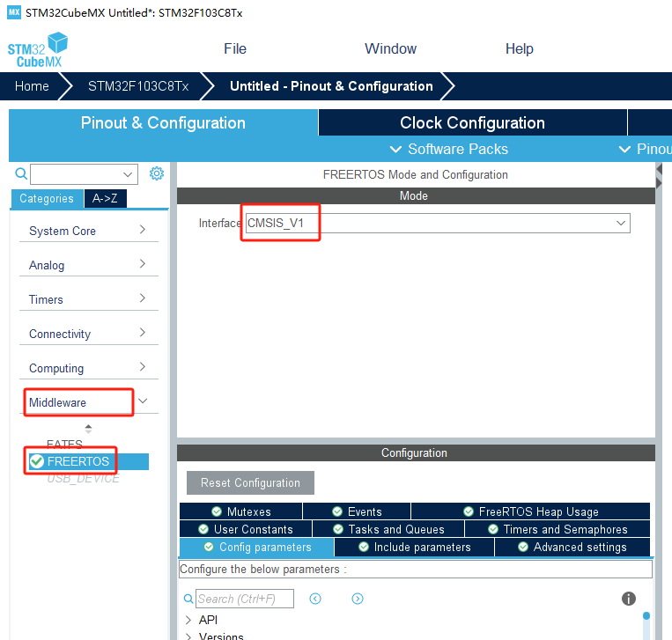Click the STM32CubeMX logo
The width and height of the screenshot is (672, 640).
38,50
